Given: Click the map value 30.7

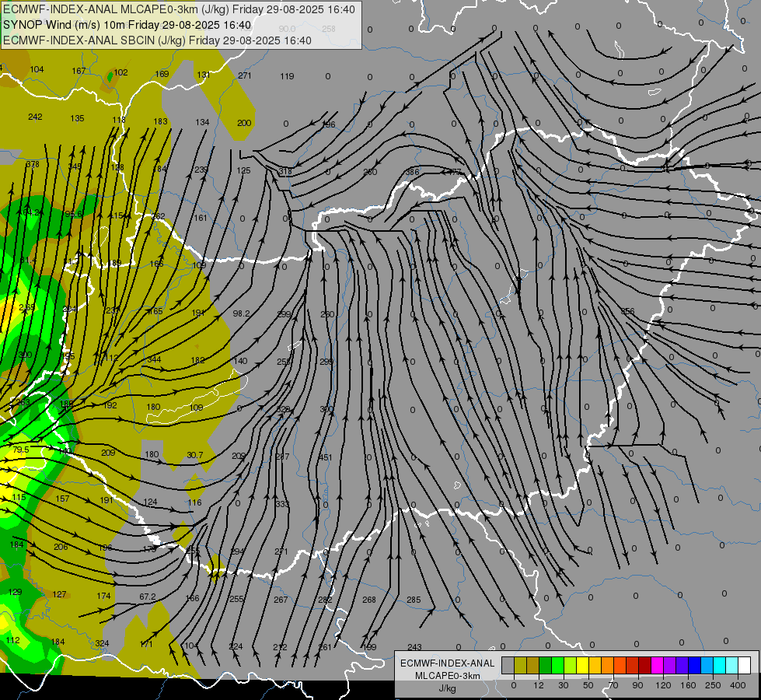Looking at the screenshot, I should (194, 455).
